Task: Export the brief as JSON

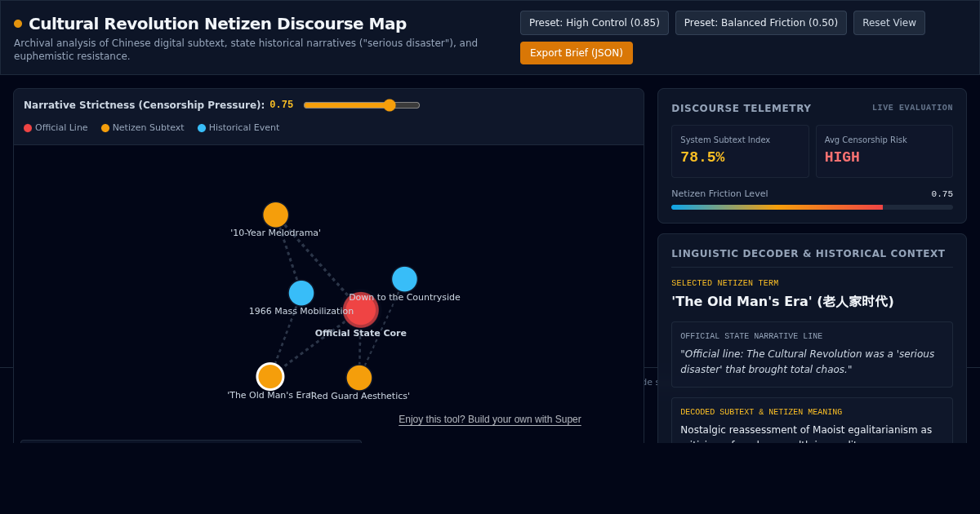Action: point(577,53)
